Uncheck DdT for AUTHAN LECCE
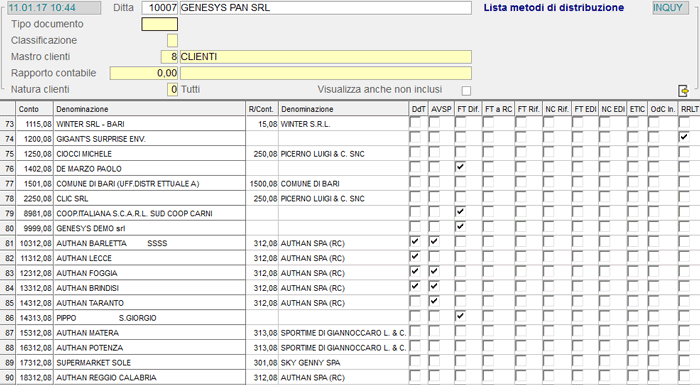 click(x=415, y=256)
